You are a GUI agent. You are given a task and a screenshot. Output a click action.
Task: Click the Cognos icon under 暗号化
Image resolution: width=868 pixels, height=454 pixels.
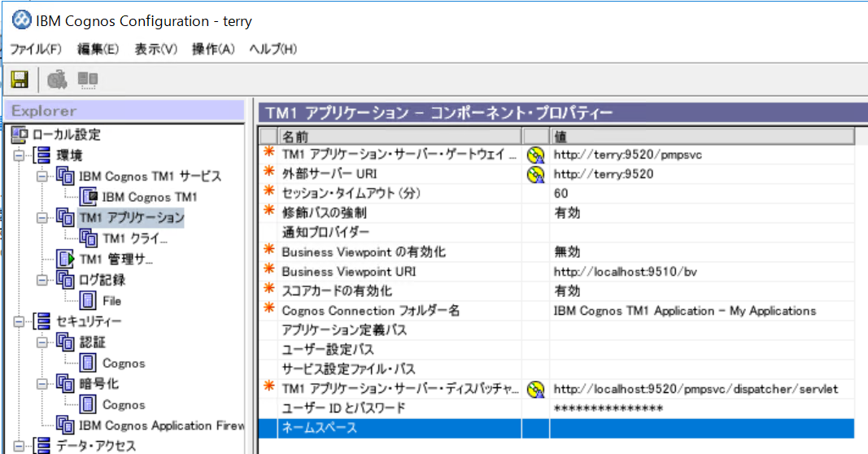pyautogui.click(x=88, y=404)
